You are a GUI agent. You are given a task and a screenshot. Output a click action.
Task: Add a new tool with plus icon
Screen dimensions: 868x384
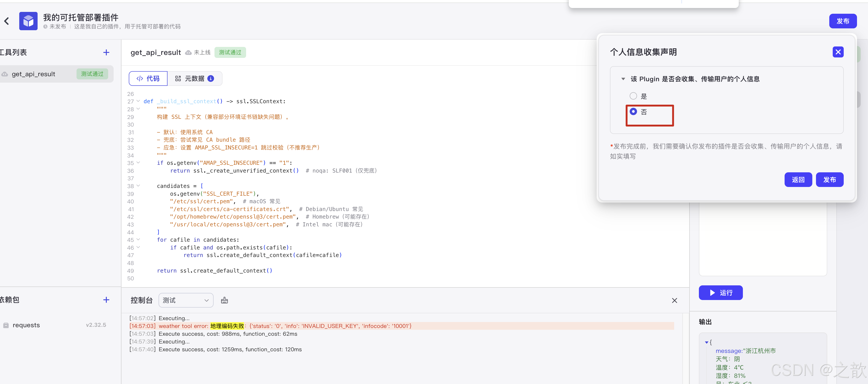click(x=106, y=52)
